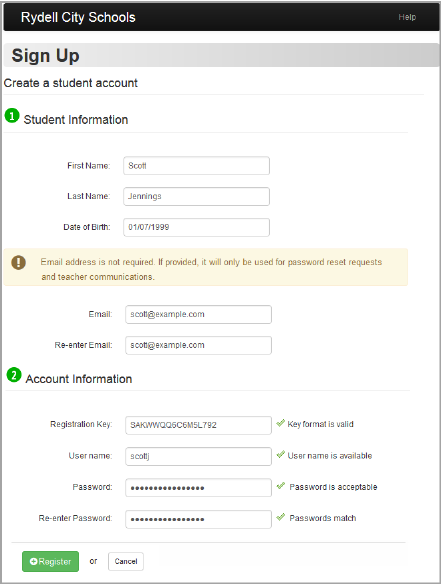
Task: Click checkmark beside User name is available
Action: tap(280, 454)
